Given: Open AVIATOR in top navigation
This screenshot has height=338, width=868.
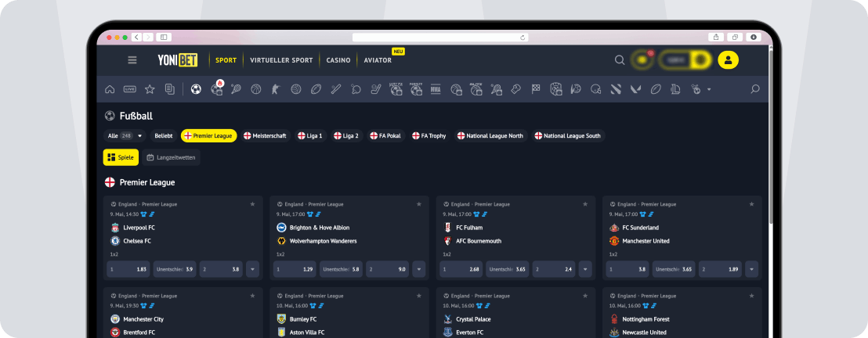Looking at the screenshot, I should [378, 60].
